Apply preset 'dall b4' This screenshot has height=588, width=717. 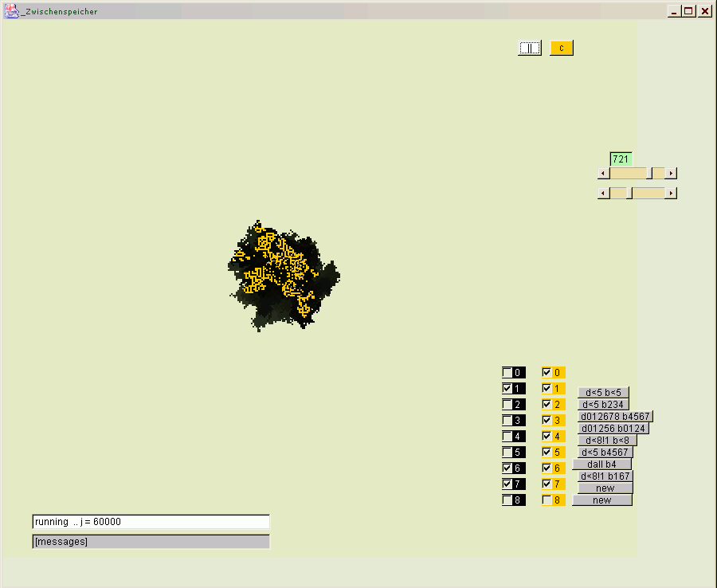point(601,464)
